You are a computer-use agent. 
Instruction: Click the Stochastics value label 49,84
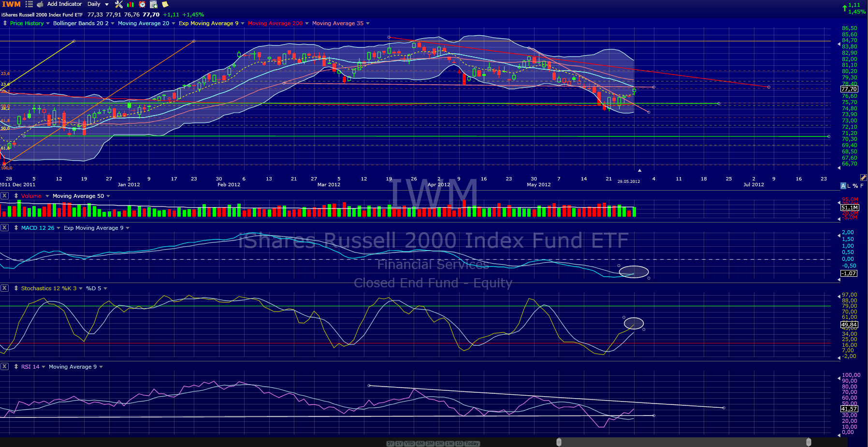[x=849, y=325]
